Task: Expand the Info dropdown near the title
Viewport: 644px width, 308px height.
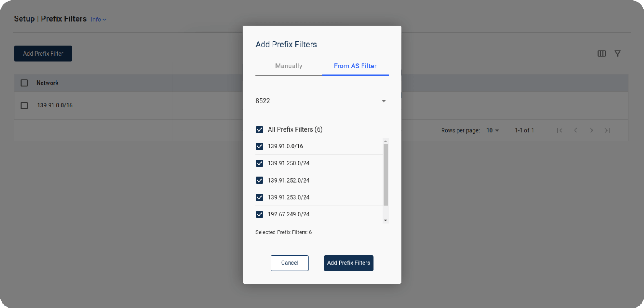Action: click(x=98, y=20)
